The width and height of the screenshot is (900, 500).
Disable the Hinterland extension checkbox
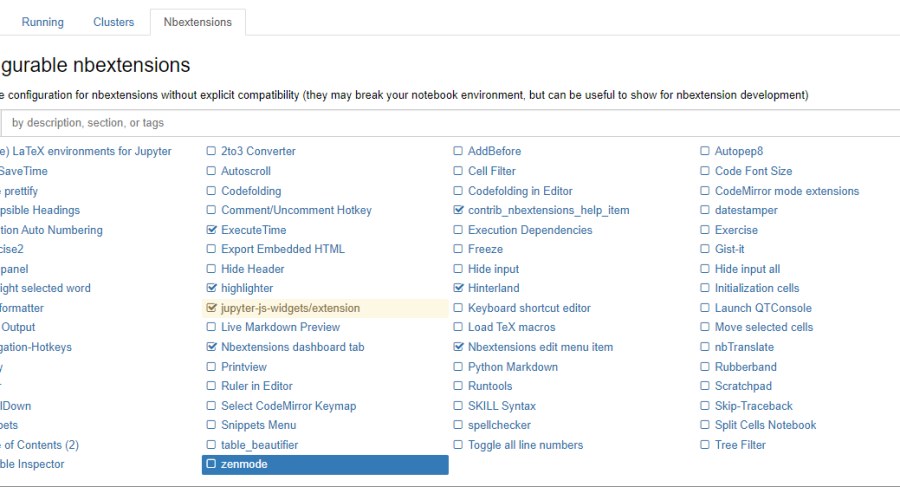coord(458,289)
